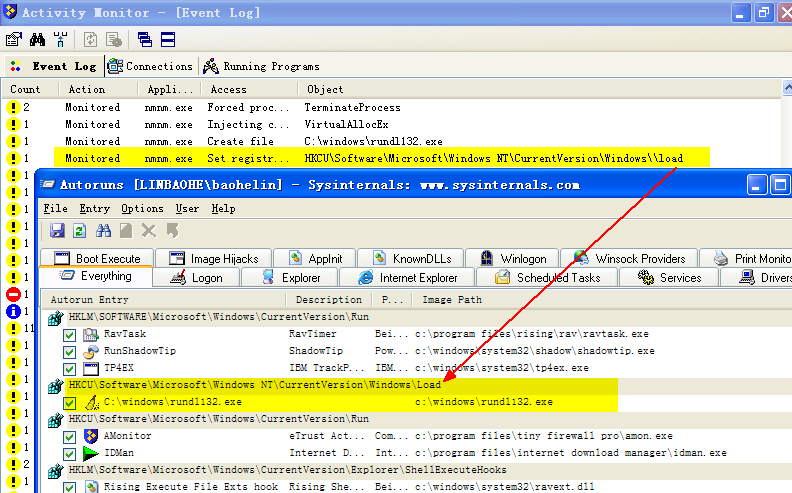This screenshot has height=493, width=792.
Task: Switch to the Explorer tab
Action: pyautogui.click(x=290, y=277)
